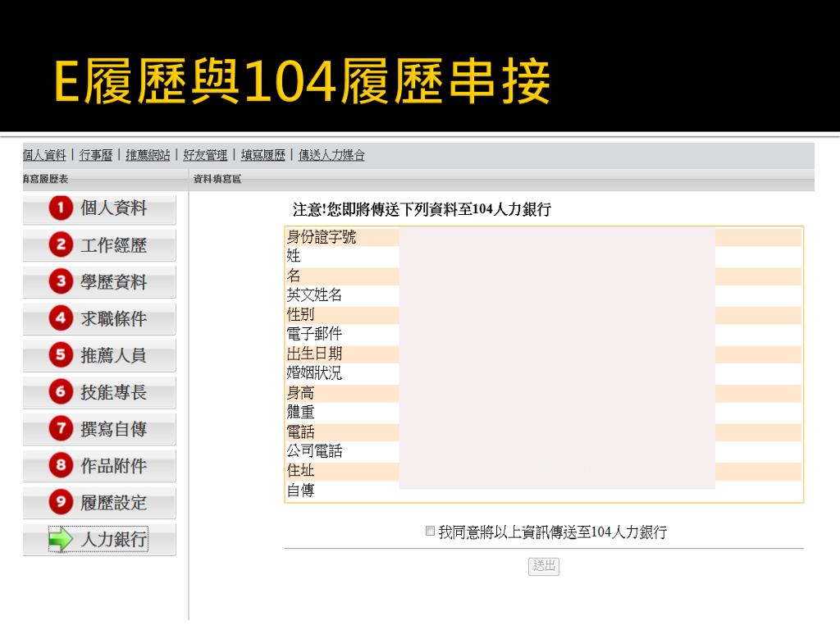Go to step 3 學歷資料
Viewport: 840px width, 630px height.
[99, 282]
